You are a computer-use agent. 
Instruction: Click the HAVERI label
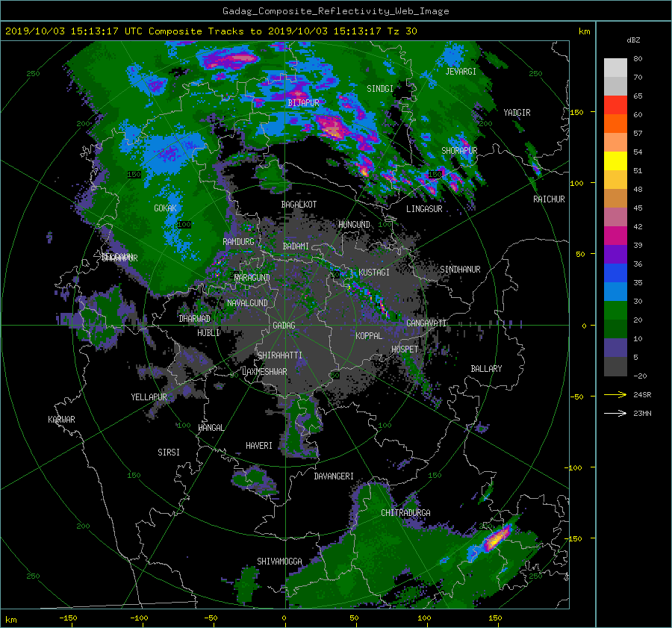[259, 446]
